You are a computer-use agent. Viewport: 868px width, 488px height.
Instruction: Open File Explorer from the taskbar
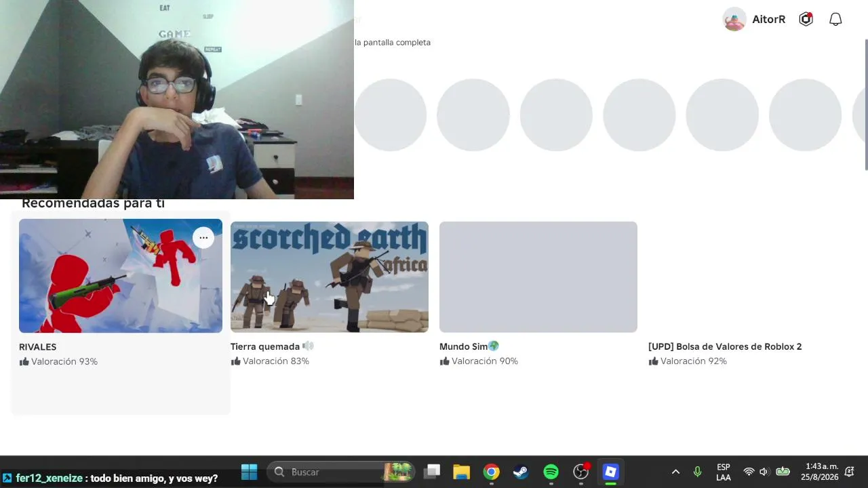point(462,472)
